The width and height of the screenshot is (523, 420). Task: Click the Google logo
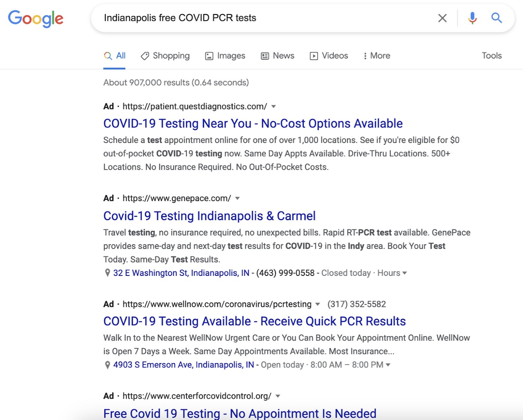(x=36, y=19)
